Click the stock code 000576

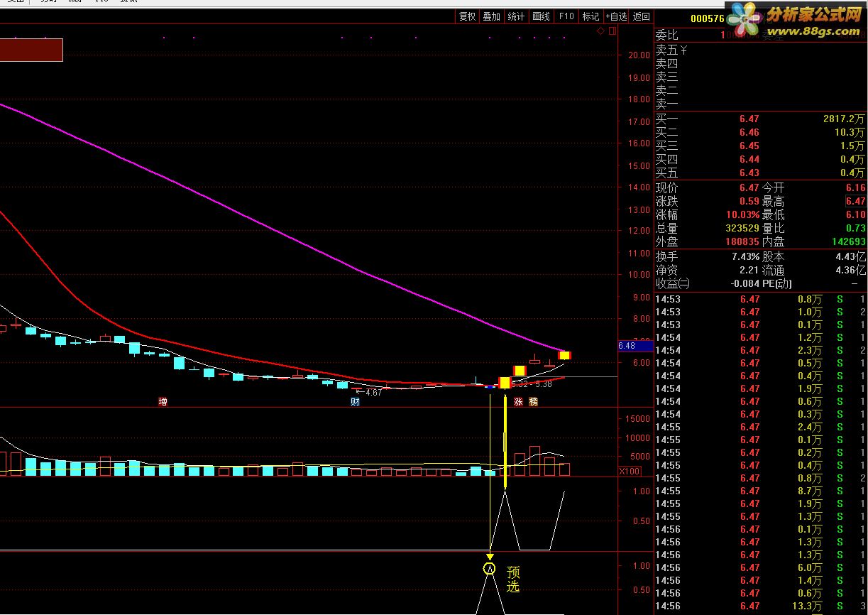point(708,19)
